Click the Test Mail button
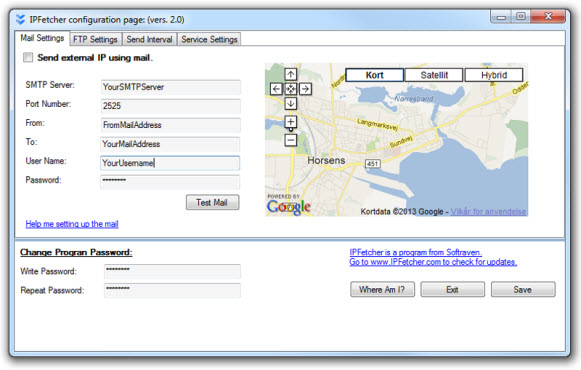581x370 pixels. (212, 203)
